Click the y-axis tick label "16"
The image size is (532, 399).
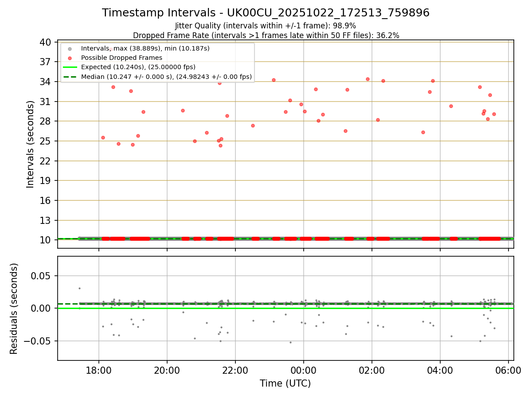(45, 200)
